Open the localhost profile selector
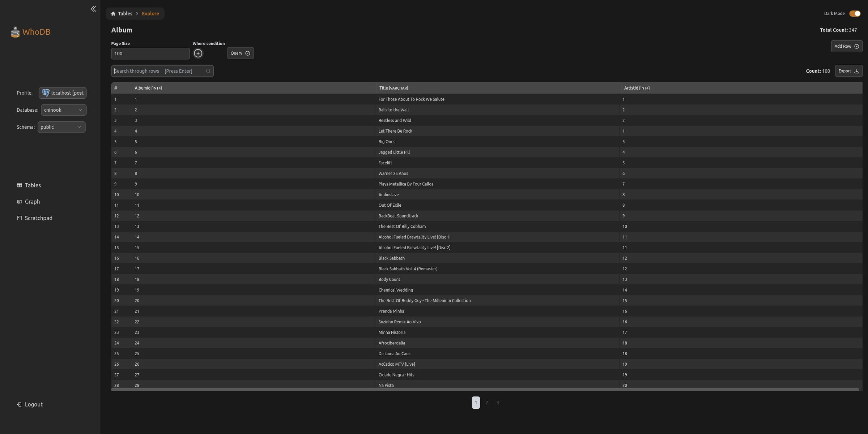 (x=62, y=93)
